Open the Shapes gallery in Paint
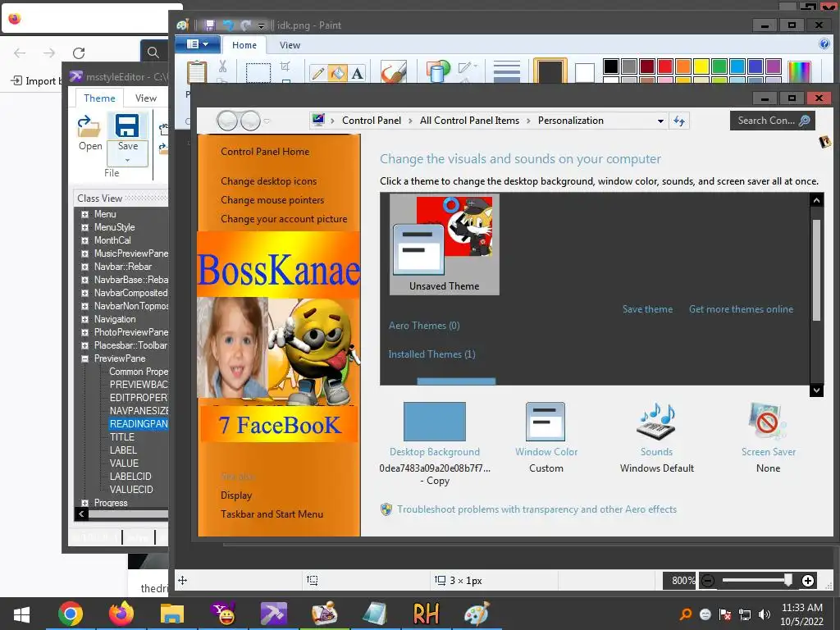840x630 pixels. click(x=438, y=71)
